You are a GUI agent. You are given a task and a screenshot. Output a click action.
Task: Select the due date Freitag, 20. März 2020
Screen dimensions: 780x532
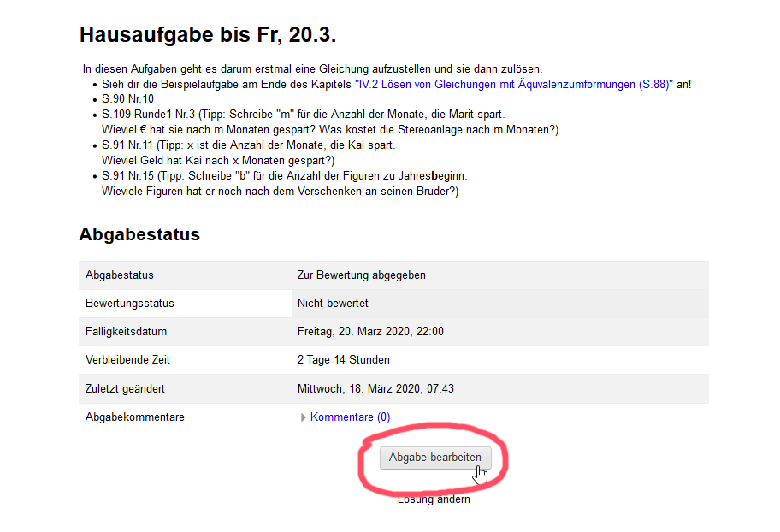click(x=370, y=332)
